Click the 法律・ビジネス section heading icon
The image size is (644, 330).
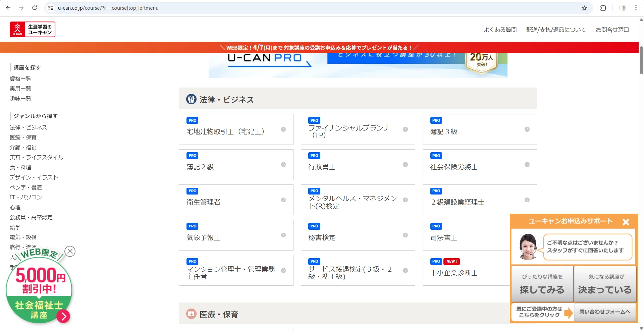[191, 99]
